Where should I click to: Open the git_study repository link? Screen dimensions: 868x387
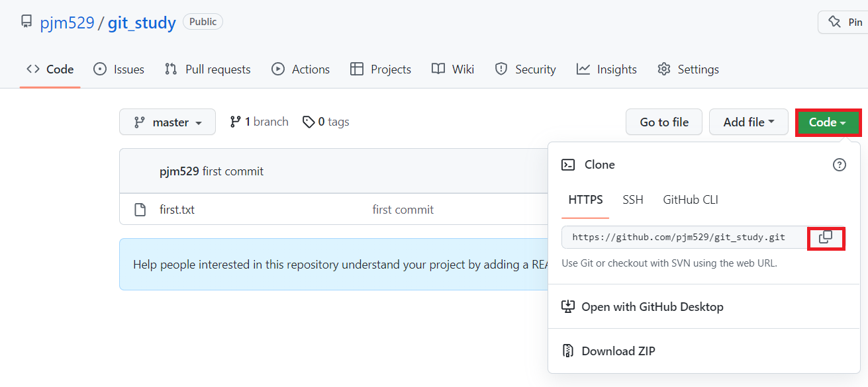(142, 23)
